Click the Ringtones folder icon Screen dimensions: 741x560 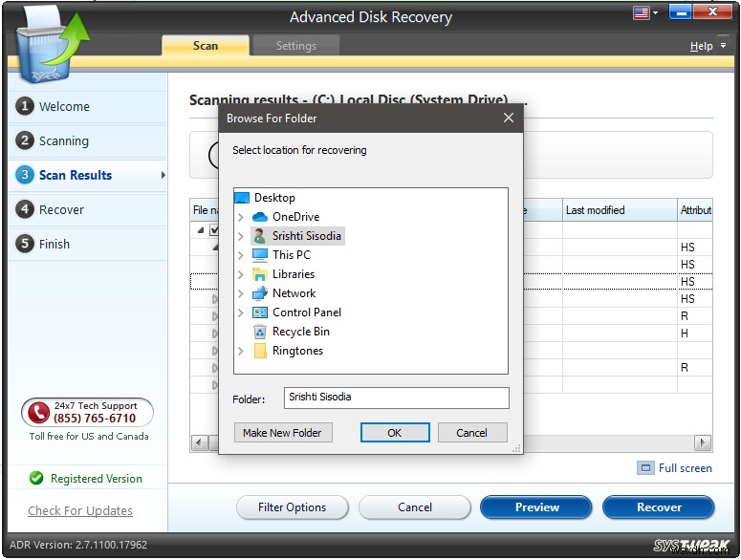(260, 351)
